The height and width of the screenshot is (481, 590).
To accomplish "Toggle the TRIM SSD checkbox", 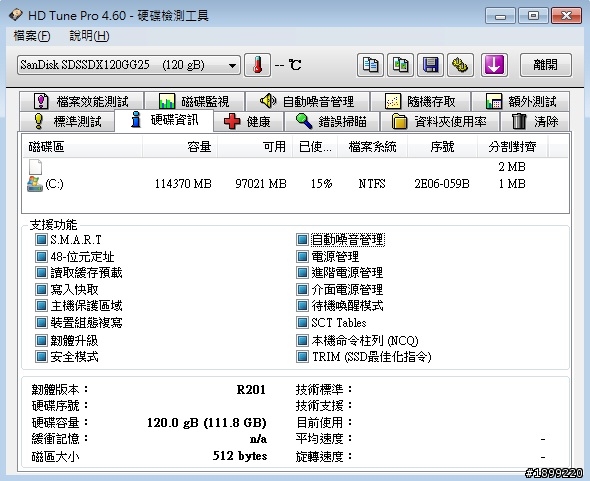I will pos(302,356).
